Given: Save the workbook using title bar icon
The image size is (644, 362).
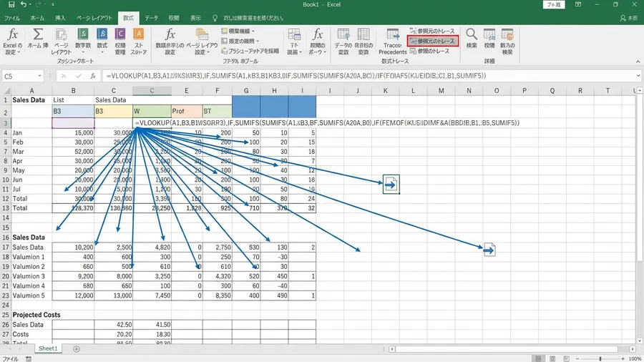Looking at the screenshot, I should (x=11, y=4).
